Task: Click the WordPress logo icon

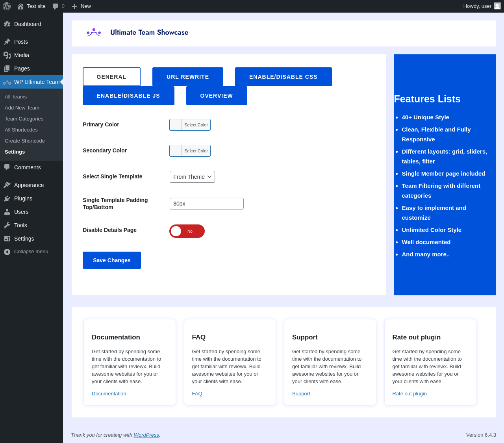Action: click(7, 6)
